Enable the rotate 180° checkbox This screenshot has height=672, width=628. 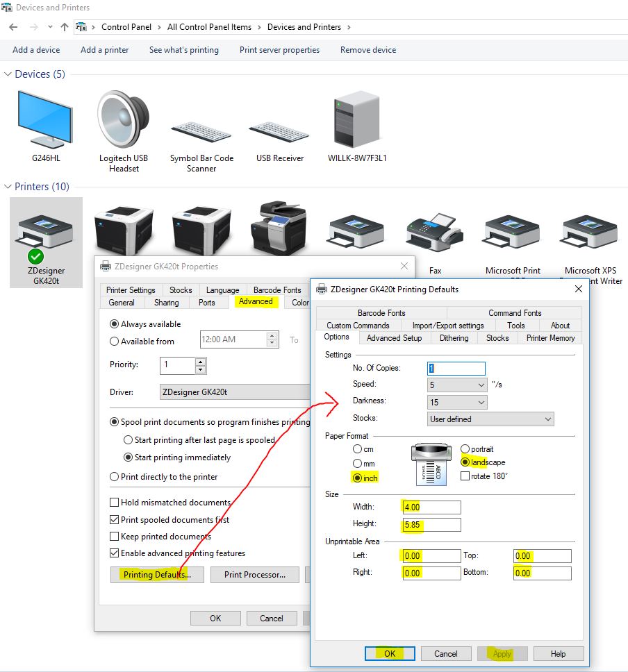(465, 476)
